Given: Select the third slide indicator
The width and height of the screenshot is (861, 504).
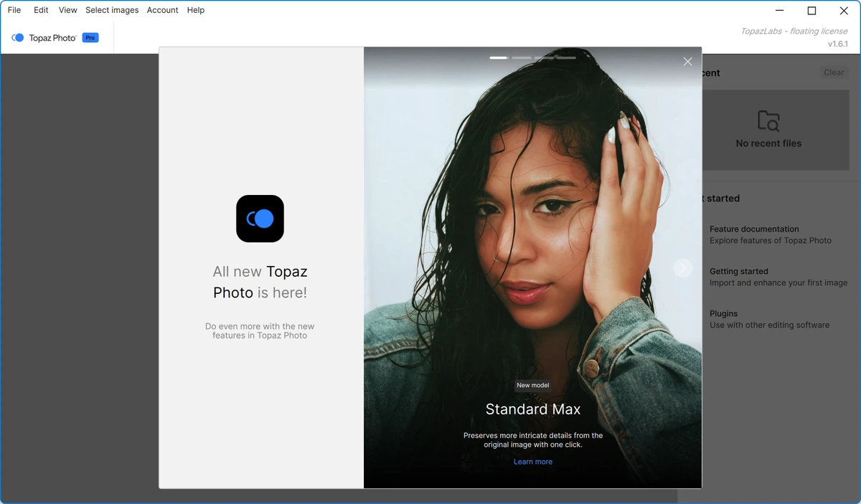Looking at the screenshot, I should (x=544, y=57).
